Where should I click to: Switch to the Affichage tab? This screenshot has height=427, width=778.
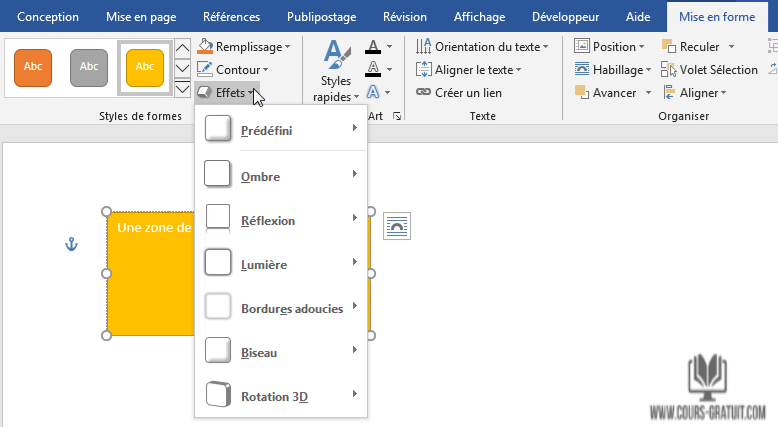pos(479,17)
